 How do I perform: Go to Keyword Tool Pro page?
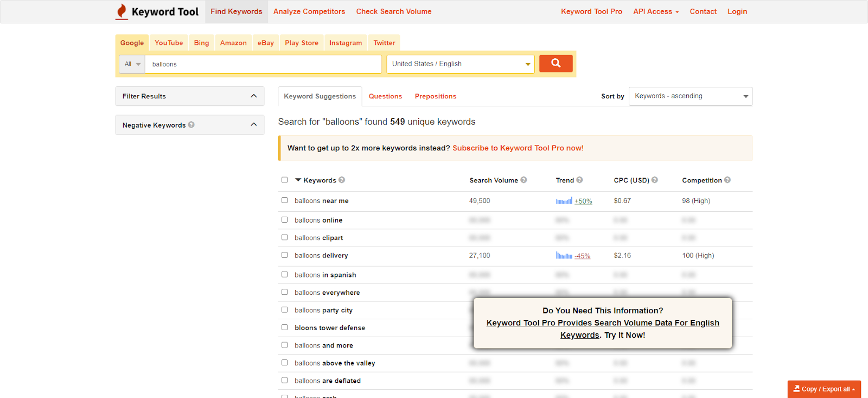pos(591,11)
